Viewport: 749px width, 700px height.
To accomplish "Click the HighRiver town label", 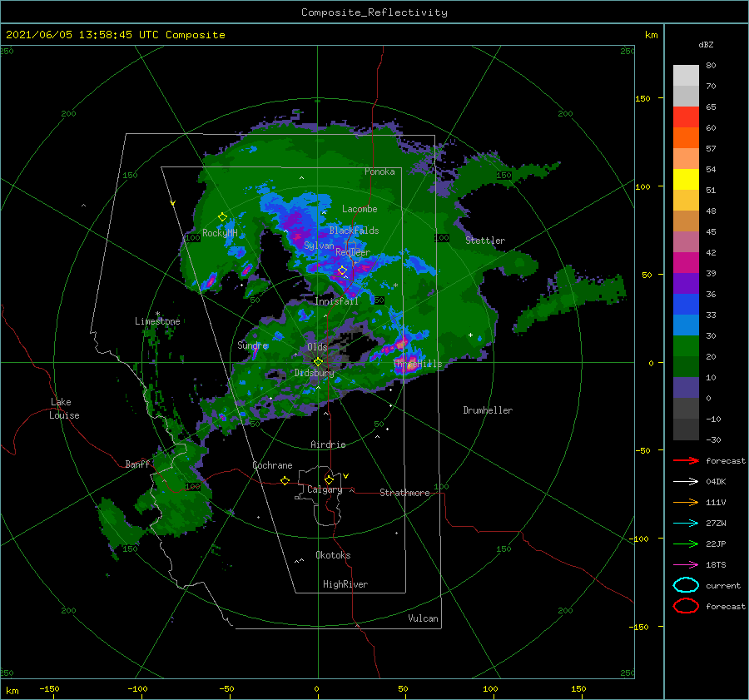I will [x=345, y=584].
